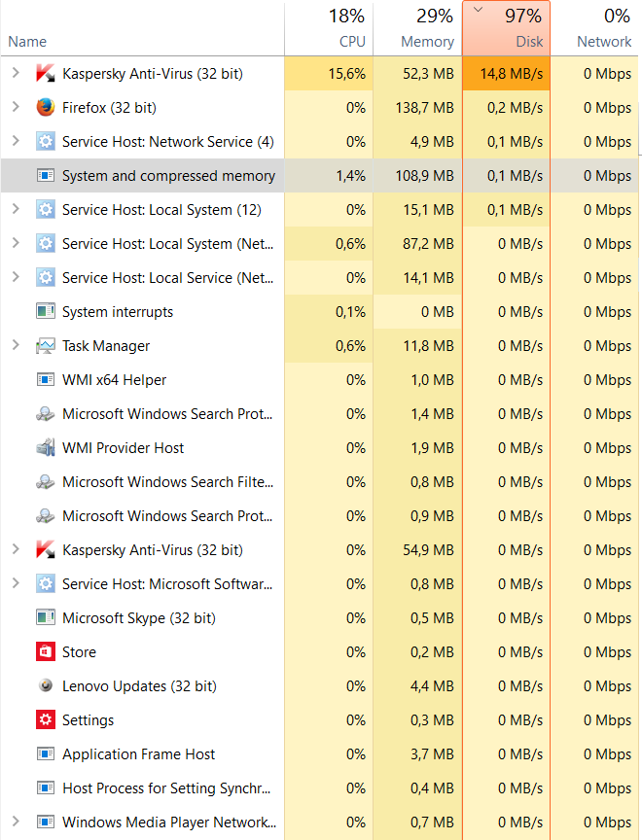Image resolution: width=642 pixels, height=840 pixels.
Task: Select the System and compressed memory row
Action: 319,175
